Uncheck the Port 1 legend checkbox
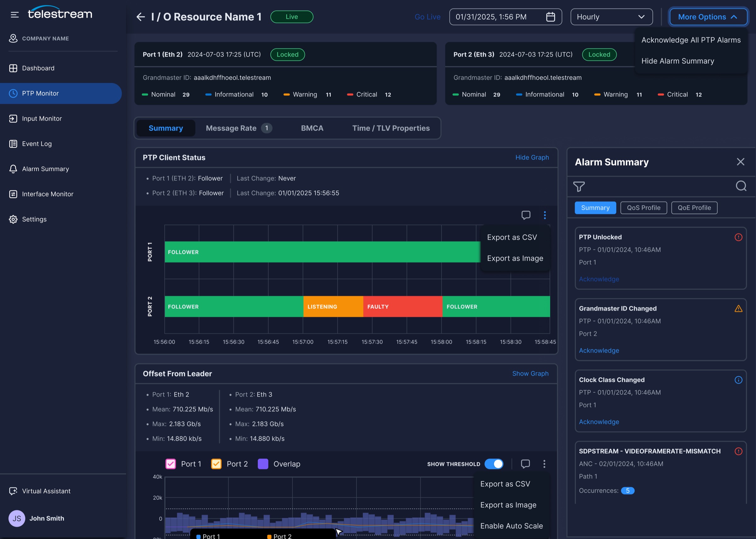This screenshot has width=756, height=539. (x=171, y=464)
